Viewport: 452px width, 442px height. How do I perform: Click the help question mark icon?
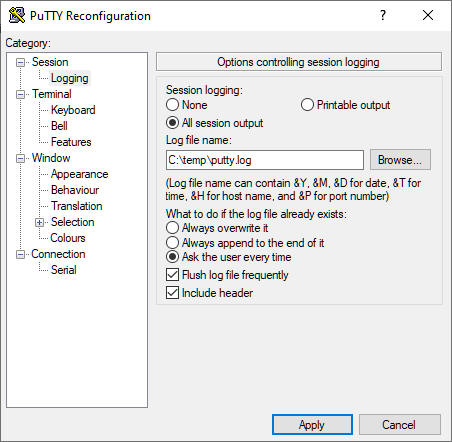coord(383,15)
